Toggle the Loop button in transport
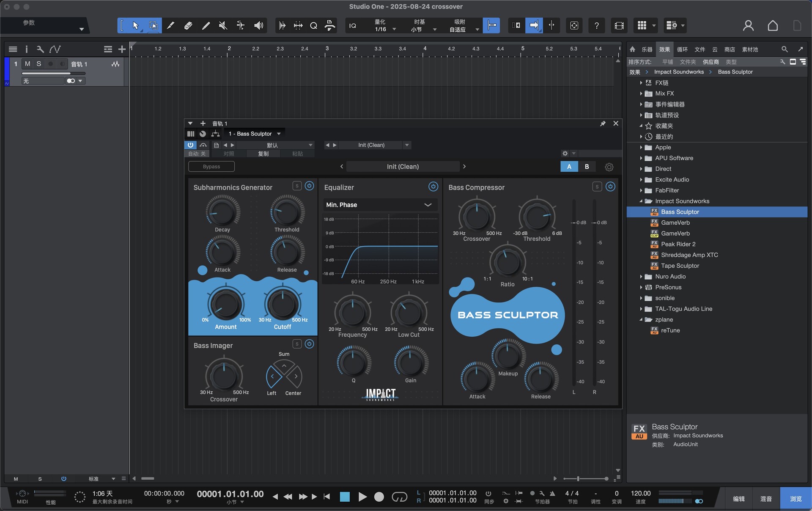 tap(399, 497)
